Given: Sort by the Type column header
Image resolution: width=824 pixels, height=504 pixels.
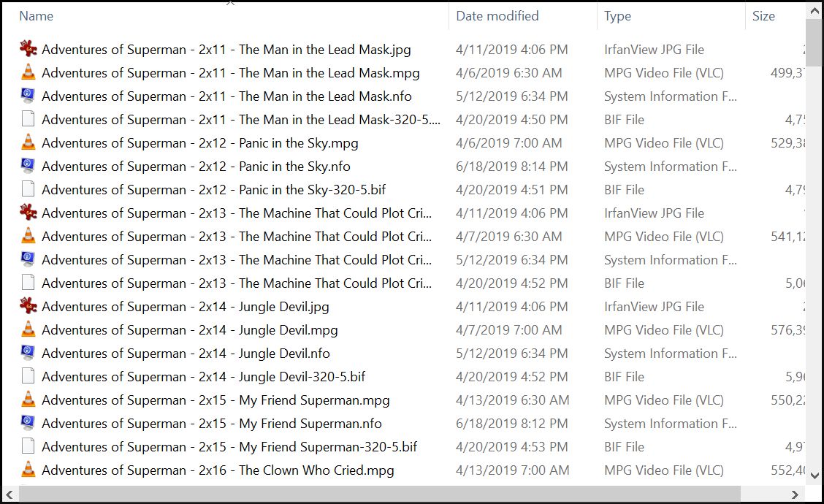Looking at the screenshot, I should (617, 16).
